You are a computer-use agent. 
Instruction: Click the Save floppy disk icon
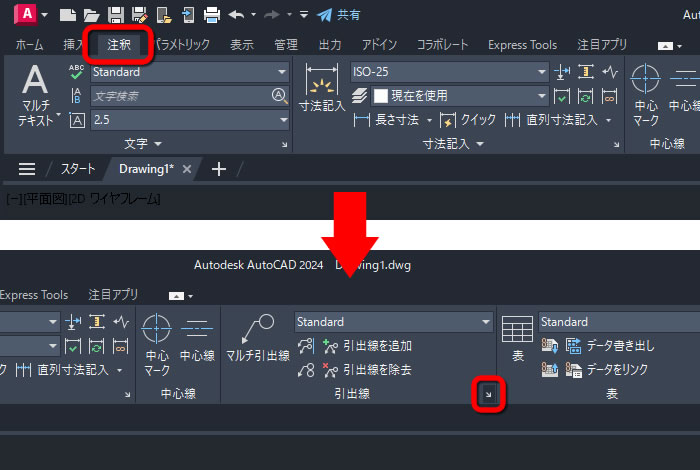116,15
